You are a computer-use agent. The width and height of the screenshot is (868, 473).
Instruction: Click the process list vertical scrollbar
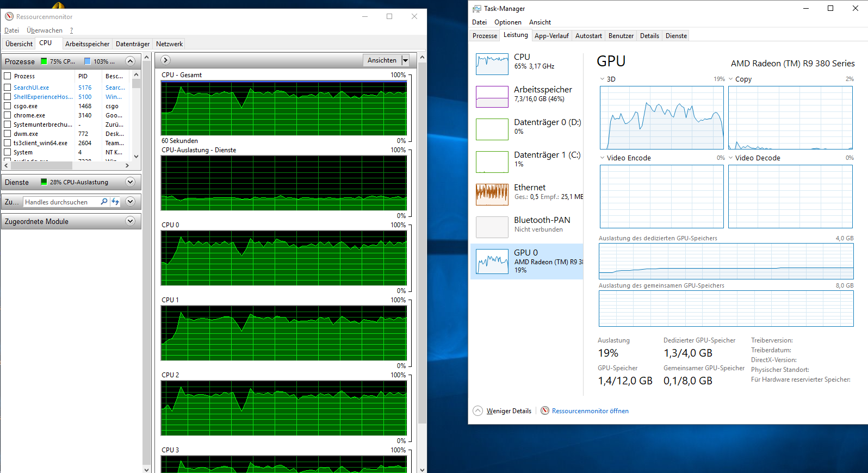point(136,115)
